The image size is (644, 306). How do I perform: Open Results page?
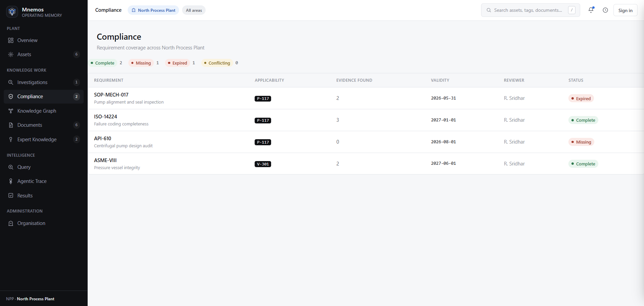coord(44,196)
